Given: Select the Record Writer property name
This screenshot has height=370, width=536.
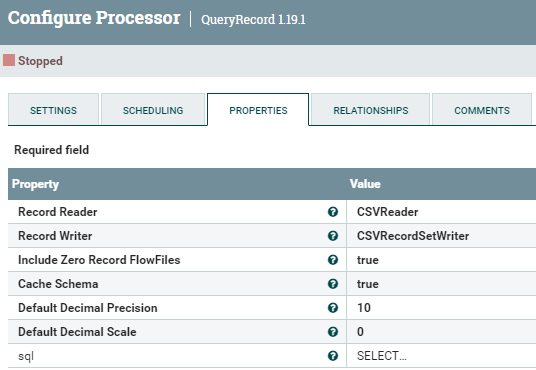Looking at the screenshot, I should click(55, 236).
